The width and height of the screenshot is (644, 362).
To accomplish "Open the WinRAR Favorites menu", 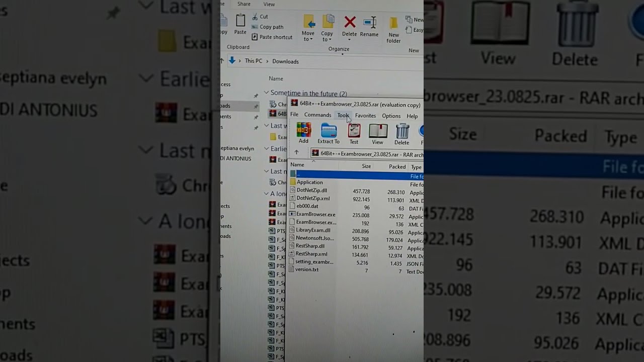I will 365,116.
